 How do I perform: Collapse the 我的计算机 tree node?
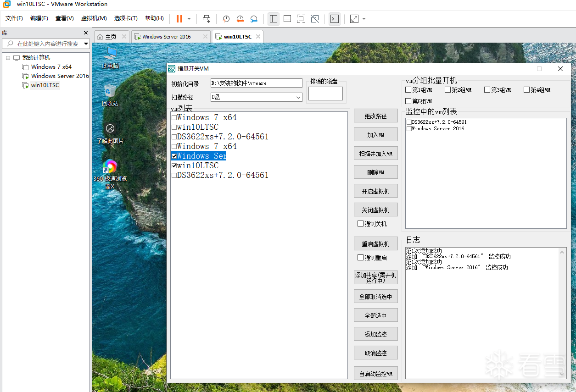click(8, 58)
